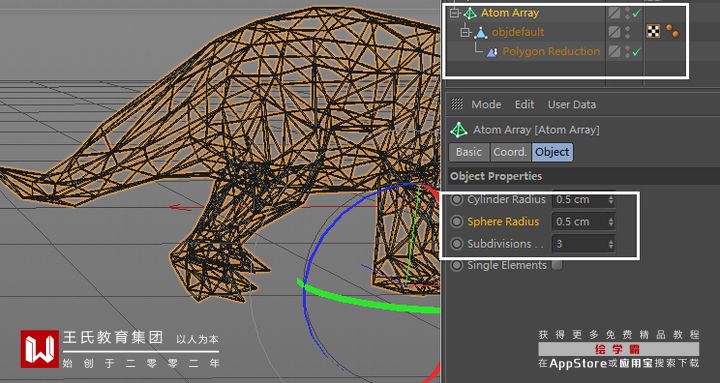Switch to the Basic tab

(x=469, y=152)
